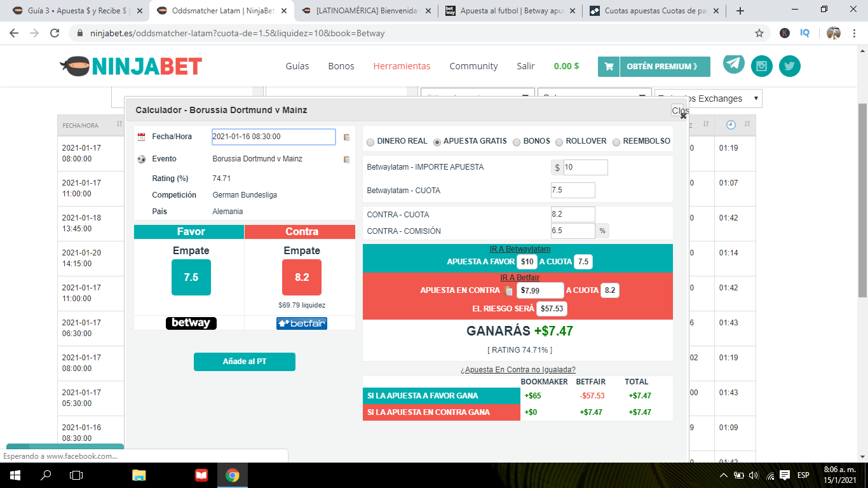
Task: Open ¿Apuesta En Contra no Igualada? link
Action: 518,370
